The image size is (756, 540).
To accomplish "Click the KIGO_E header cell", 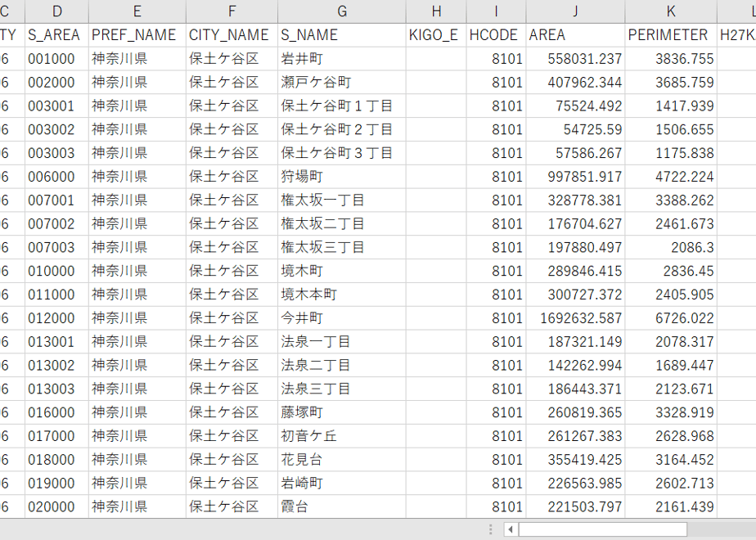I will coord(436,35).
